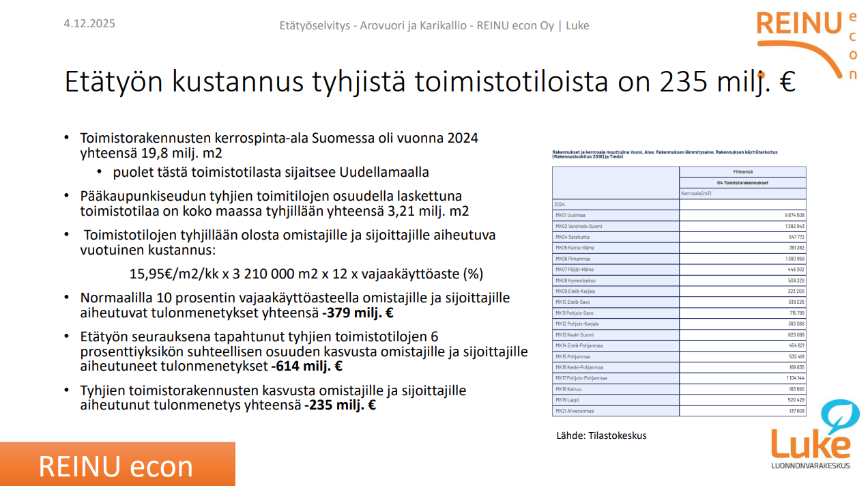Click the LUONNONVARAKESKUS text under Luke logo
This screenshot has height=486, width=868.
click(x=811, y=466)
